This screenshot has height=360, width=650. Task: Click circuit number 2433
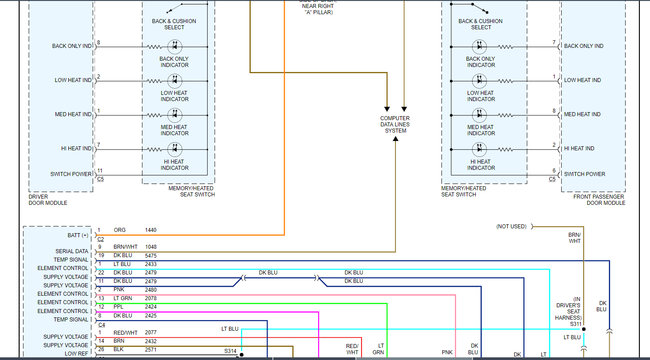pos(151,264)
